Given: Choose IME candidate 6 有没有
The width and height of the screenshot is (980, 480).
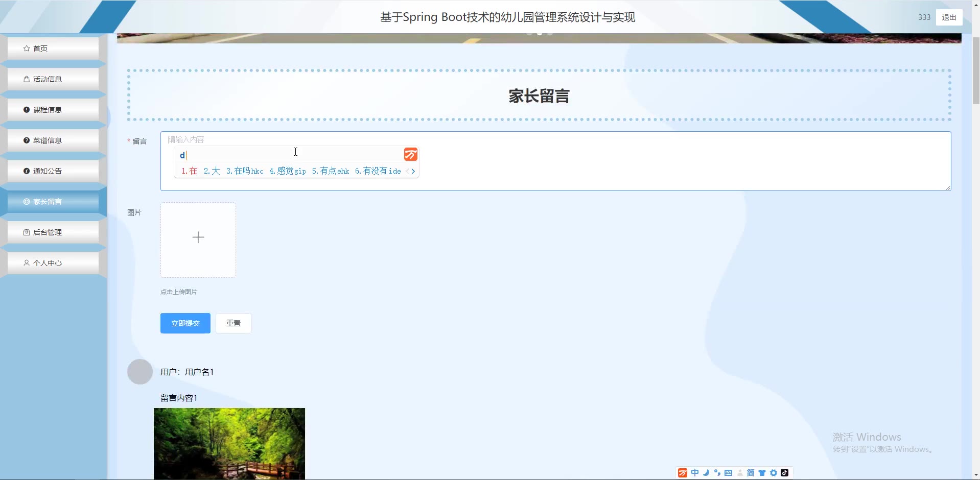Looking at the screenshot, I should click(x=378, y=171).
